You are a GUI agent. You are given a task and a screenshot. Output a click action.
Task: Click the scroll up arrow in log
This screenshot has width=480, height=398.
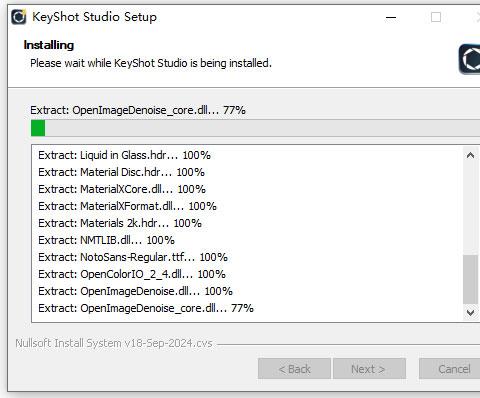[x=470, y=155]
